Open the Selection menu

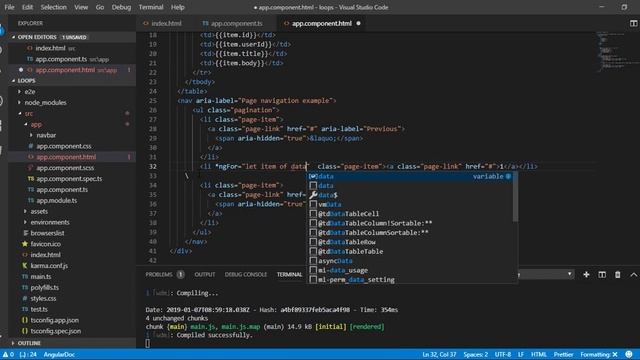[x=53, y=7]
